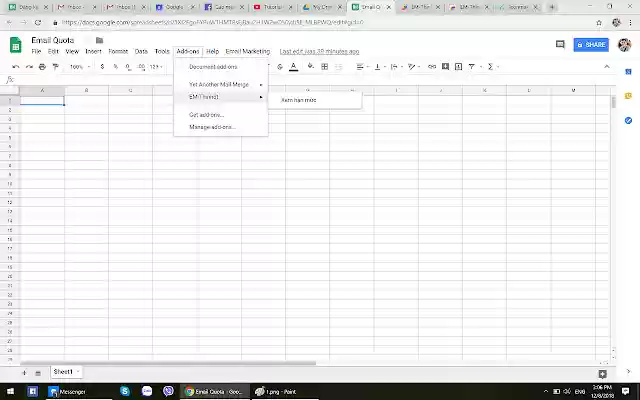Decrease decimal places icon

pos(128,67)
